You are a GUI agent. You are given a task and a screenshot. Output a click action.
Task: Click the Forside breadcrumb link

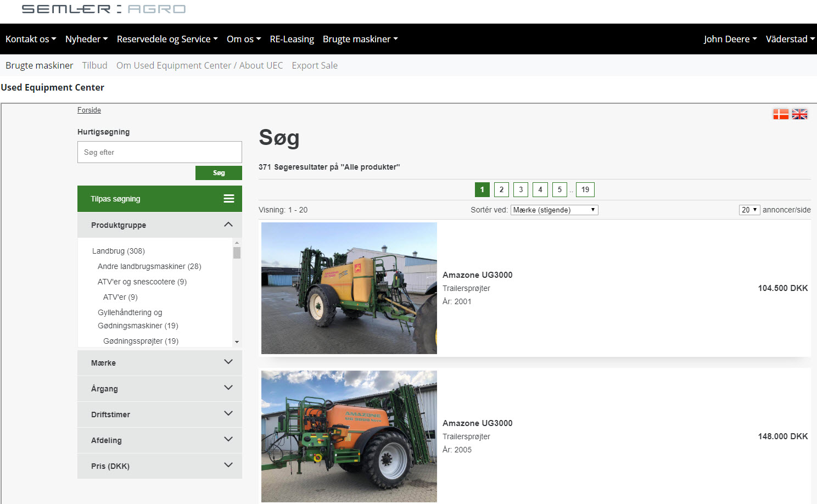click(89, 110)
